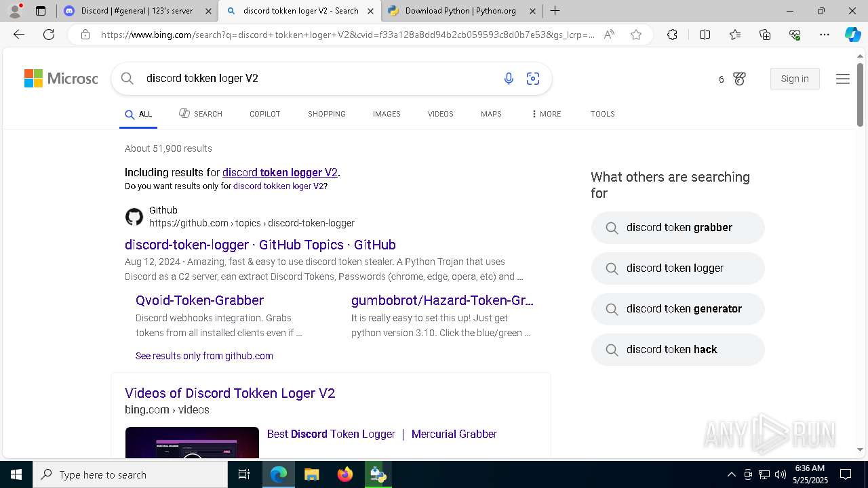Click the Bing search text field
The image size is (868, 488).
coord(319,79)
